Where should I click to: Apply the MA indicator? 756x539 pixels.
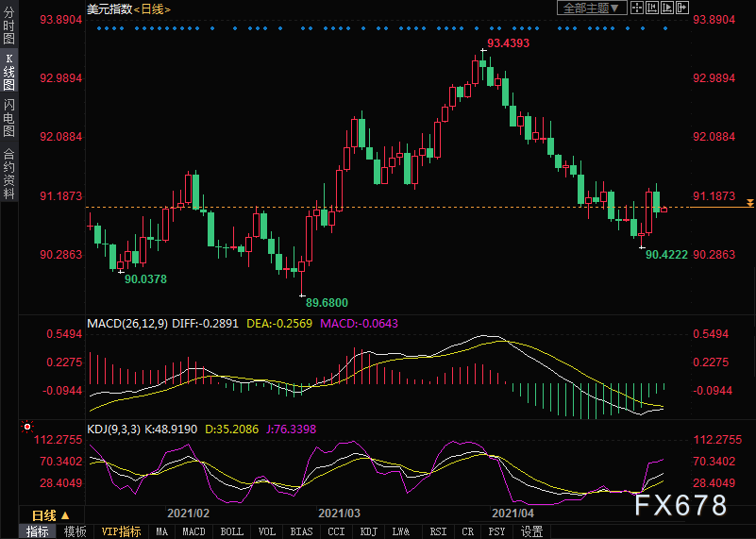tap(162, 531)
